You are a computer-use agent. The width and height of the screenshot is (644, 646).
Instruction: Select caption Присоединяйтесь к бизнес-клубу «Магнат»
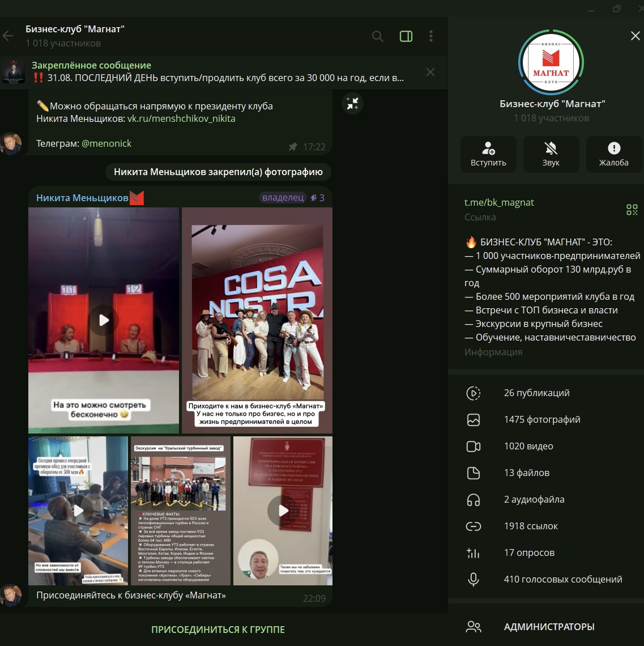point(131,596)
